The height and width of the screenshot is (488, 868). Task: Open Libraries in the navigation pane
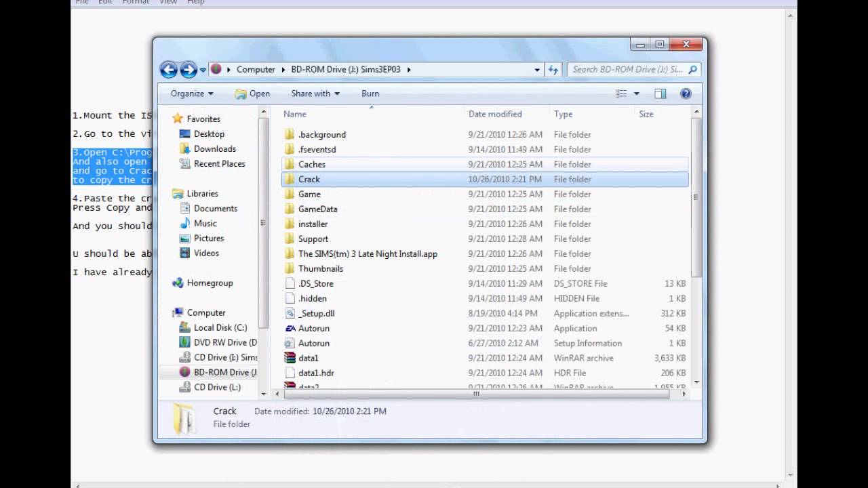[x=202, y=193]
